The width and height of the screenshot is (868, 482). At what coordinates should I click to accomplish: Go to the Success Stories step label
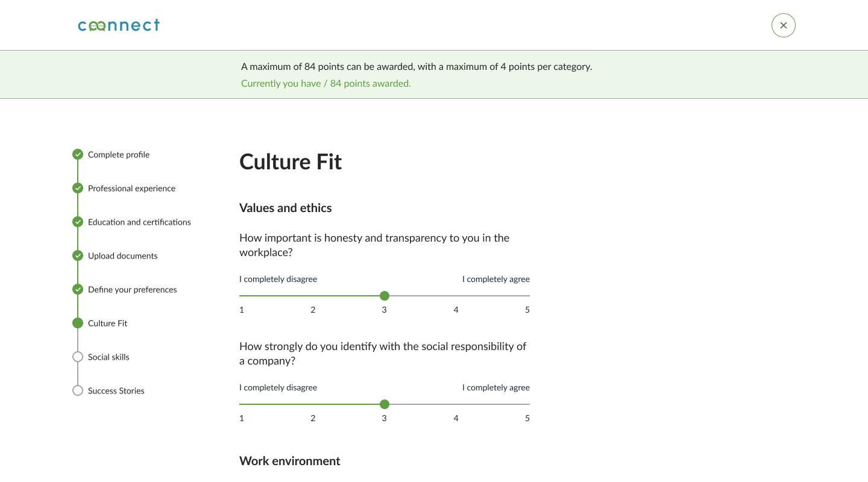(x=116, y=391)
